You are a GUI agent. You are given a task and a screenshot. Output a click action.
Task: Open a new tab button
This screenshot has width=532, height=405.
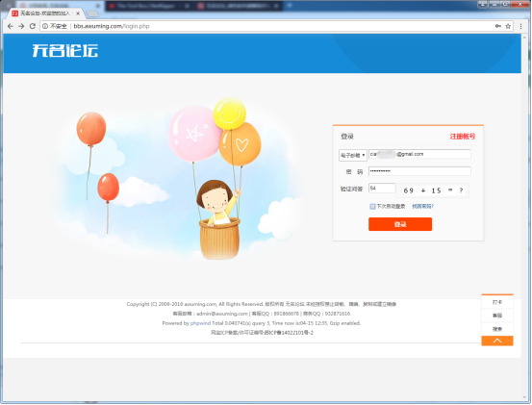92,13
